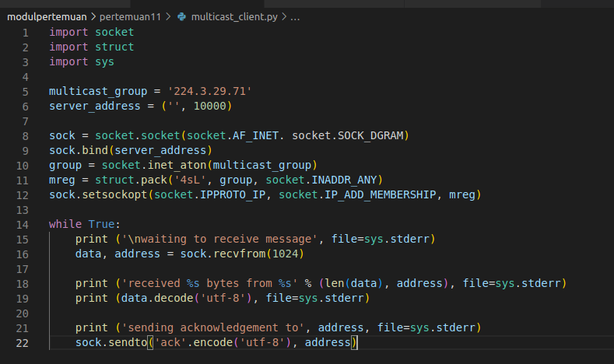Click the '224.3.29.71' string literal

209,91
